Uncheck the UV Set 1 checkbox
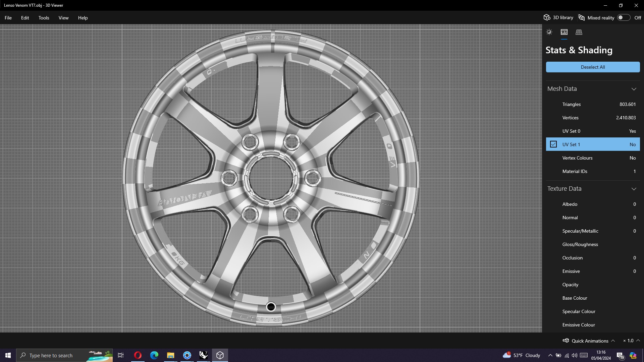Viewport: 644px width, 362px height. (x=553, y=144)
